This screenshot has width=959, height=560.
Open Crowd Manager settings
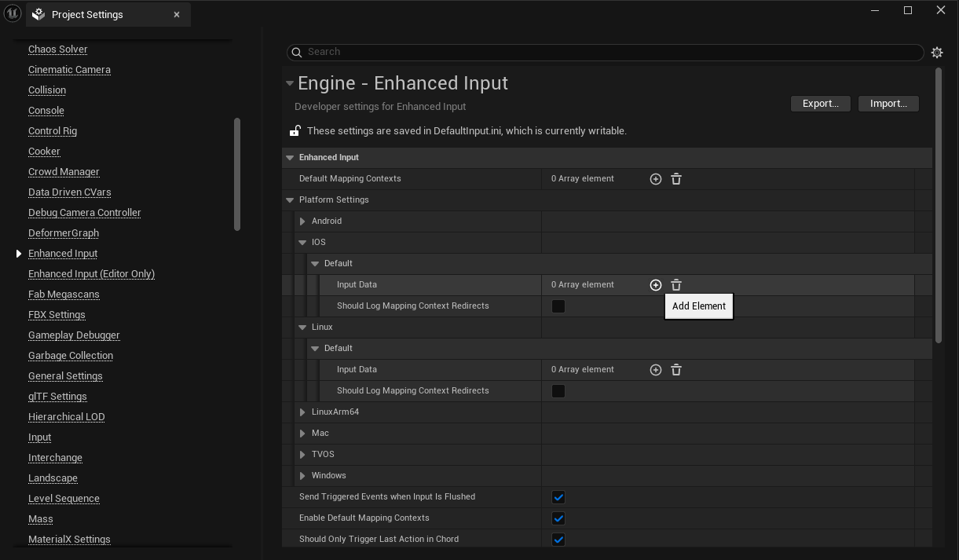(64, 171)
